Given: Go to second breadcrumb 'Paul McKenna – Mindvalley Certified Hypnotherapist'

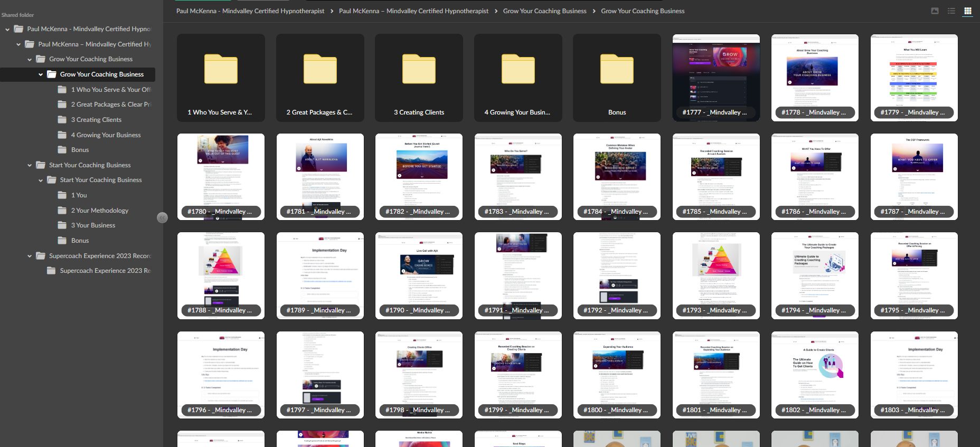Looking at the screenshot, I should (413, 11).
